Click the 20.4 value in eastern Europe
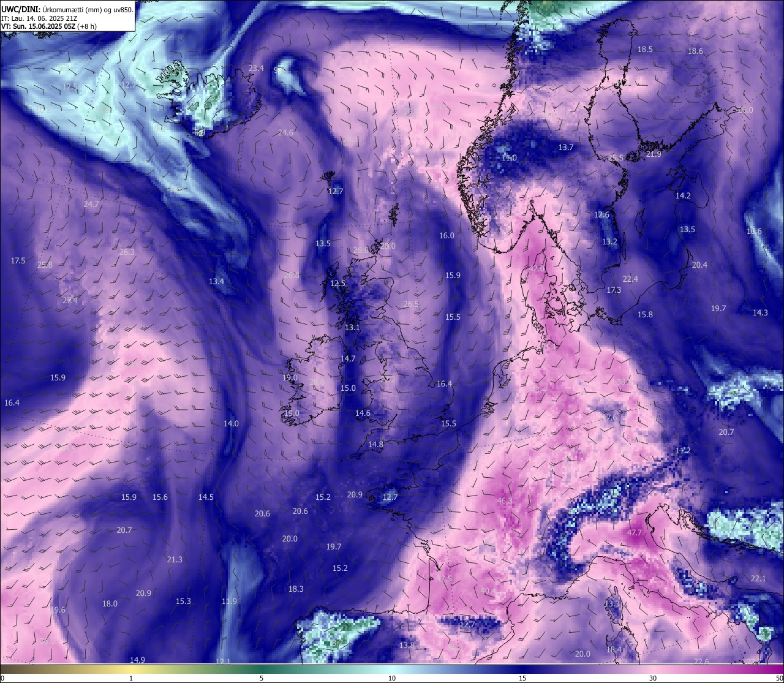 coord(699,265)
